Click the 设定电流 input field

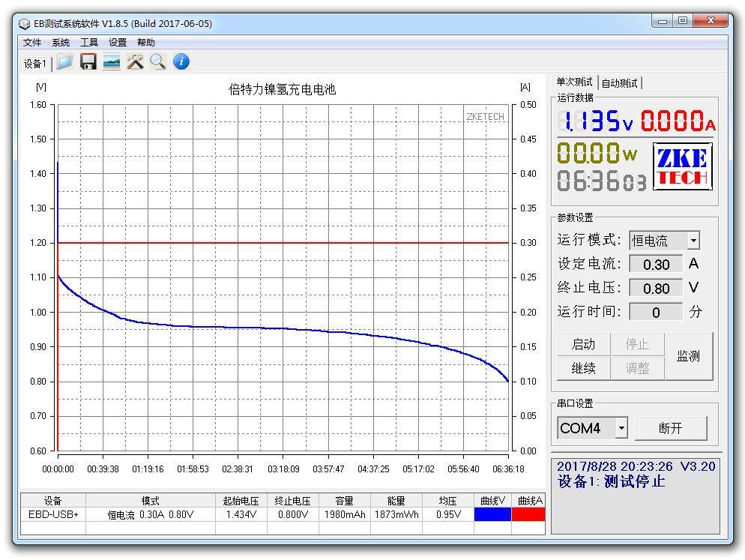pyautogui.click(x=656, y=265)
